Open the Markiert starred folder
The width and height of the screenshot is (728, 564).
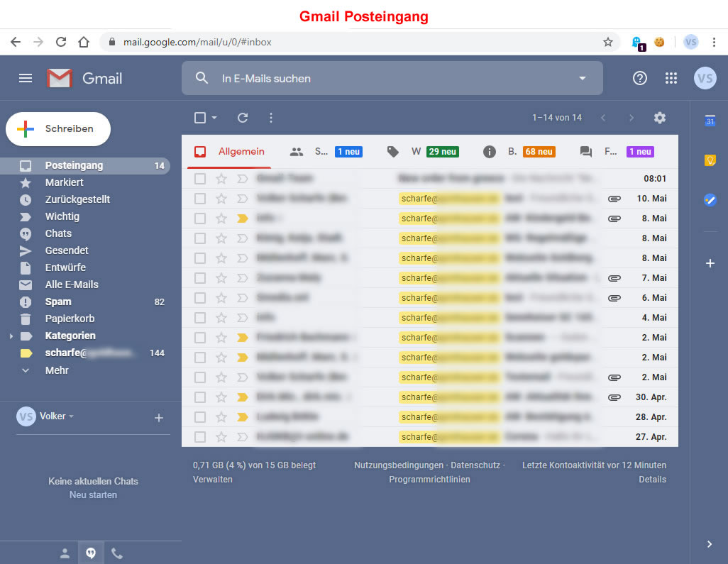tap(85, 182)
